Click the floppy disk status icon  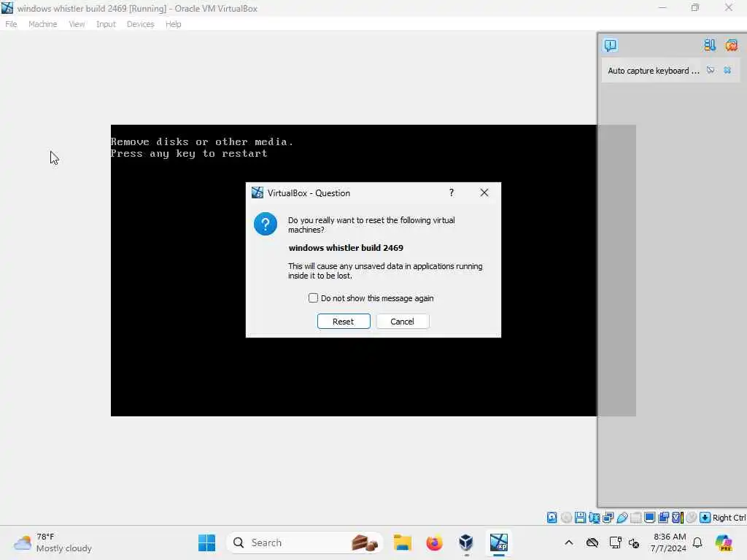pyautogui.click(x=580, y=518)
